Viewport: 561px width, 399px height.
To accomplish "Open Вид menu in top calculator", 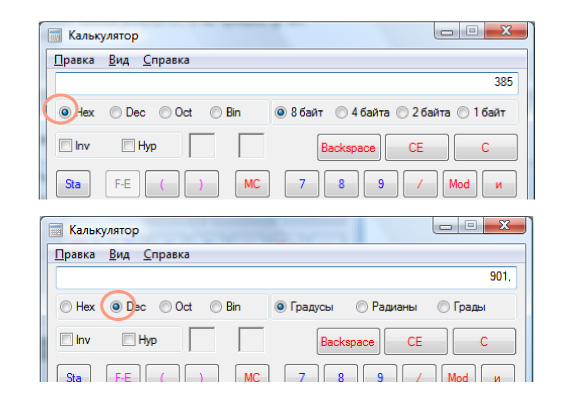I will pyautogui.click(x=119, y=60).
